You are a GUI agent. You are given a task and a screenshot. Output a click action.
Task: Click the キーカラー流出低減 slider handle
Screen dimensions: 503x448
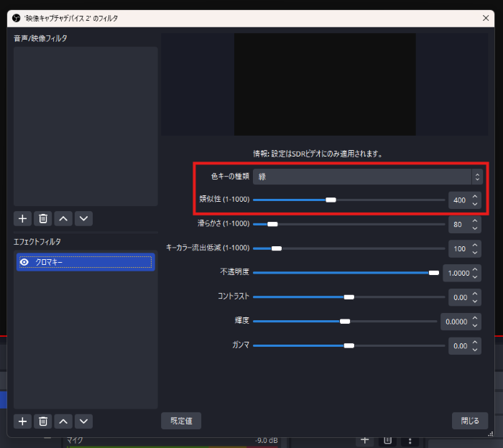click(277, 248)
